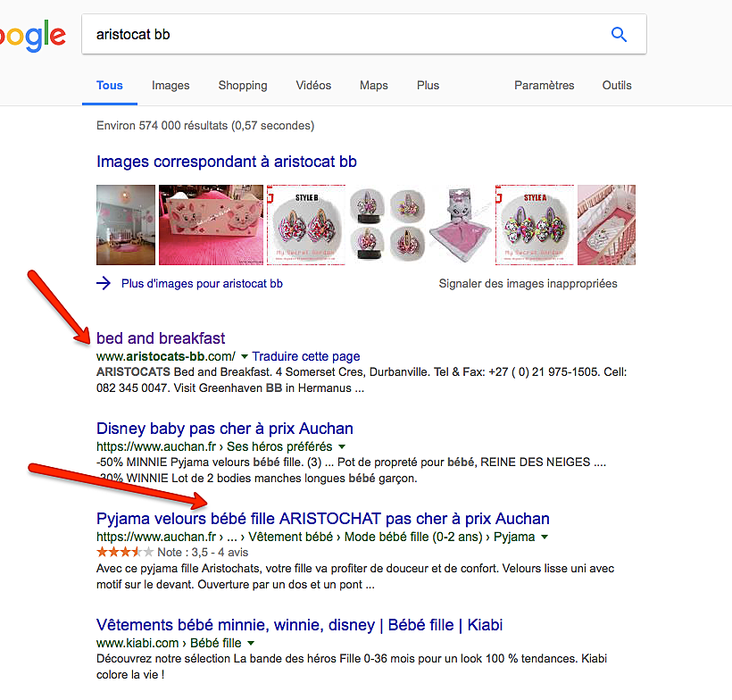Open Pyjama velours bébé fille ARISTOCHAT result
732x700 pixels.
point(322,519)
